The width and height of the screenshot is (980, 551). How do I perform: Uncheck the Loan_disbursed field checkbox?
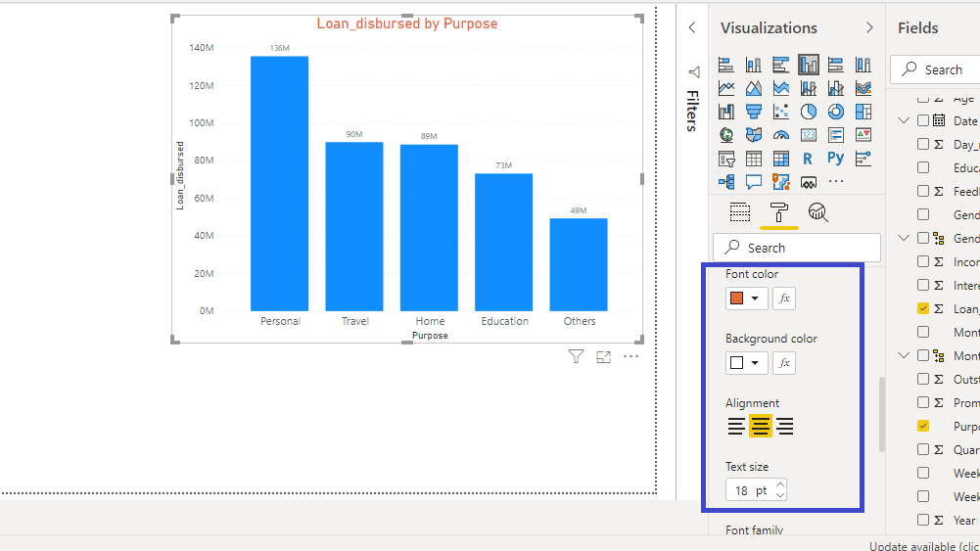(x=923, y=308)
